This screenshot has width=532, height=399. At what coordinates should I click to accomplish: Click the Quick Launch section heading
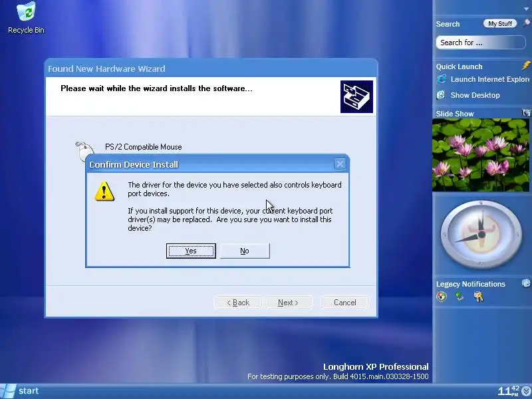tap(459, 66)
